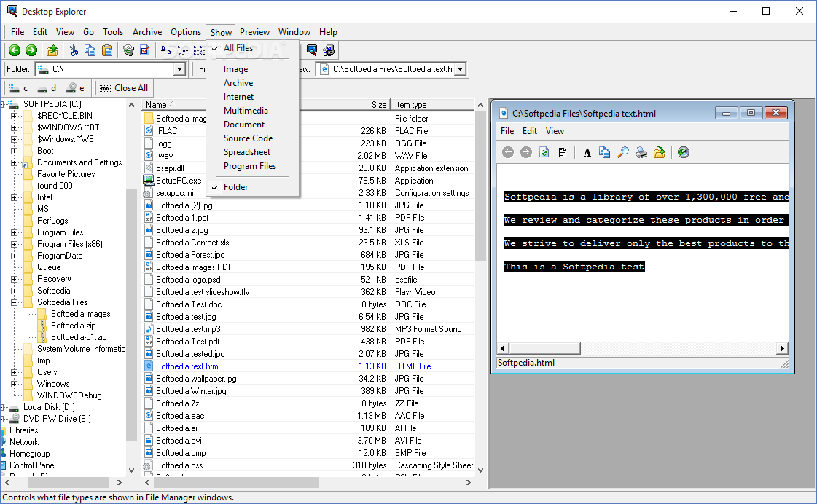Expand the $RECYCLE.BIN tree node
Screen dimensions: 817x504
(x=14, y=116)
